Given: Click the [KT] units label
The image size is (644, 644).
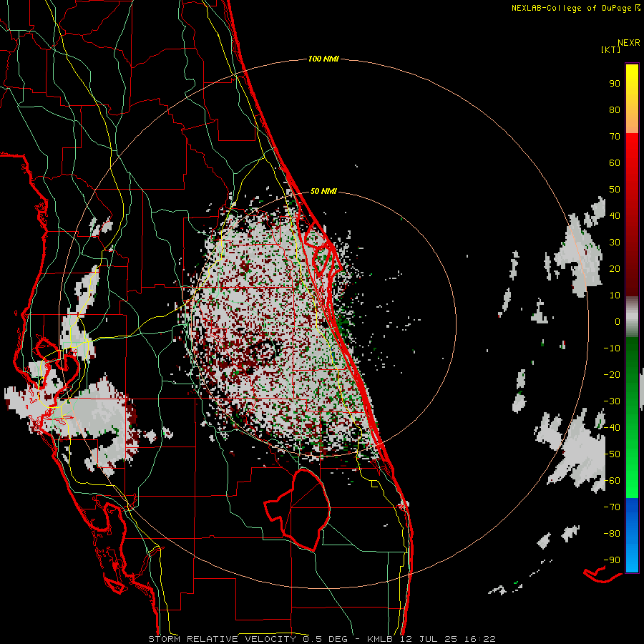Looking at the screenshot, I should click(610, 49).
